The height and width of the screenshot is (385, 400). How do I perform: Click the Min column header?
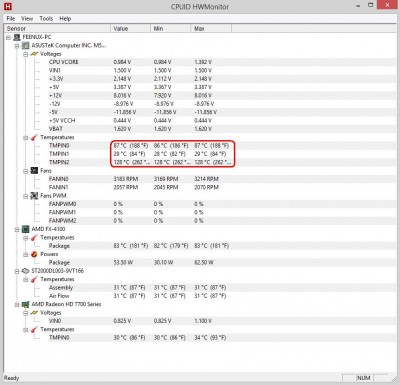click(170, 29)
